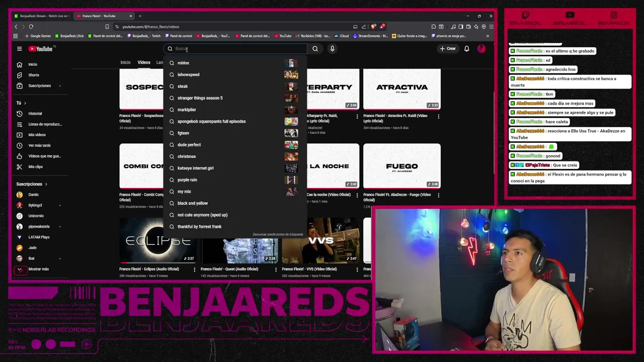Screen dimensions: 644x362
Task: Go back in browser history
Action: click(16, 27)
